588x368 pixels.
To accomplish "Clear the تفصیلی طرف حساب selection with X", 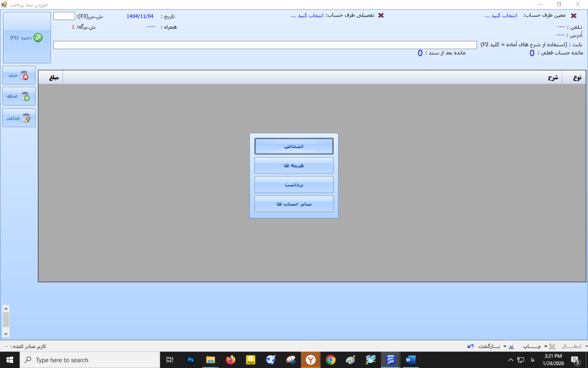I will 381,16.
